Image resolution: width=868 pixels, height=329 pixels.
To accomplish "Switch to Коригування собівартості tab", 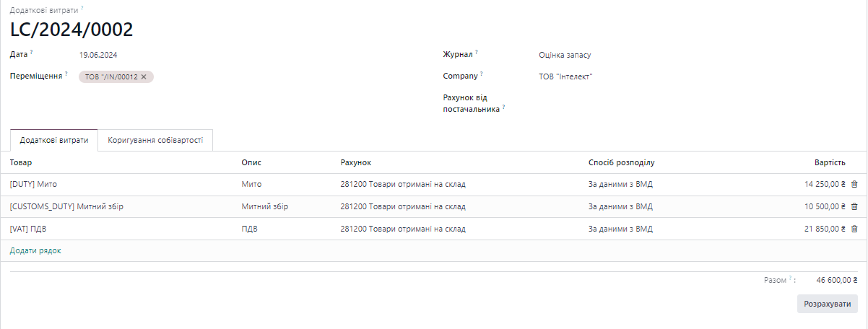I will tap(155, 140).
